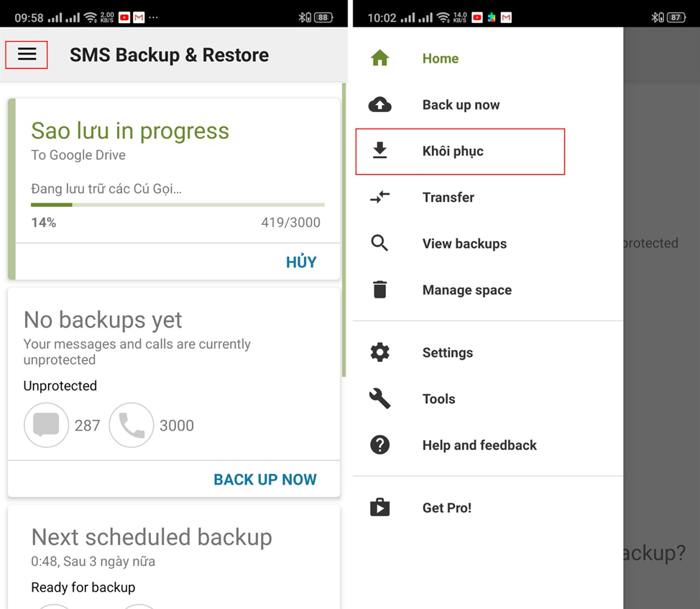Tap the Get Pro shopping bag icon
Viewport: 700px width, 609px height.
pos(379,507)
